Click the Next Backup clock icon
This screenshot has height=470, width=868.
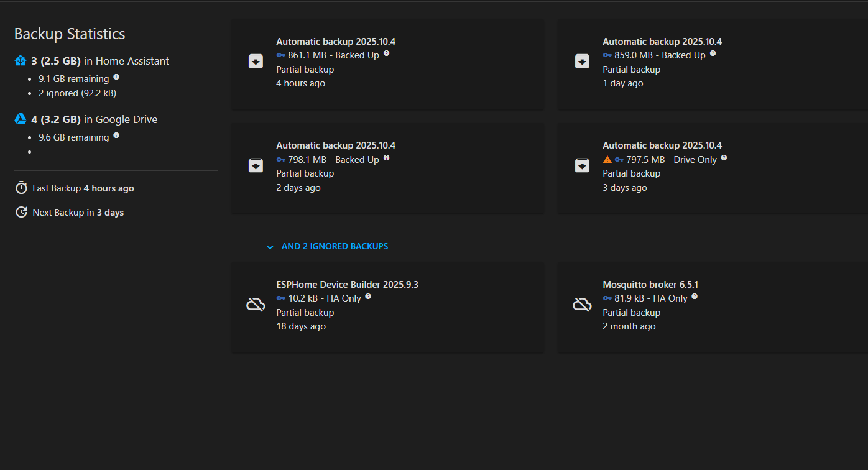point(21,212)
